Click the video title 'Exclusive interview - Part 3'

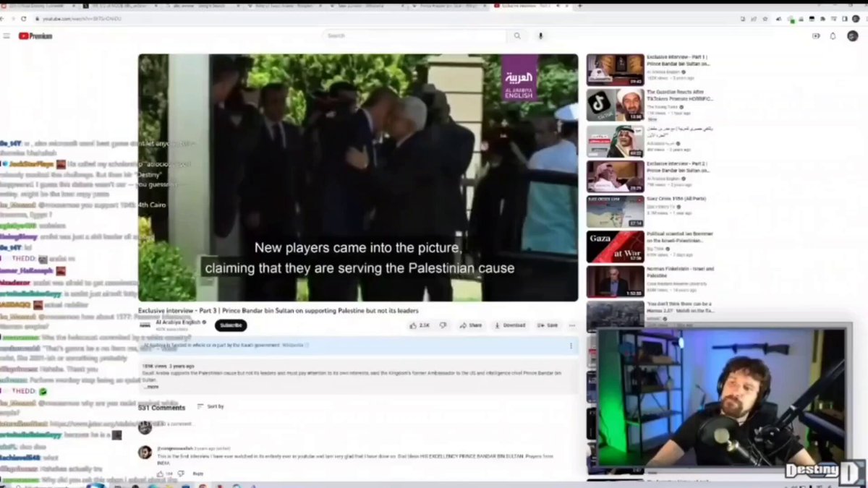pos(278,310)
